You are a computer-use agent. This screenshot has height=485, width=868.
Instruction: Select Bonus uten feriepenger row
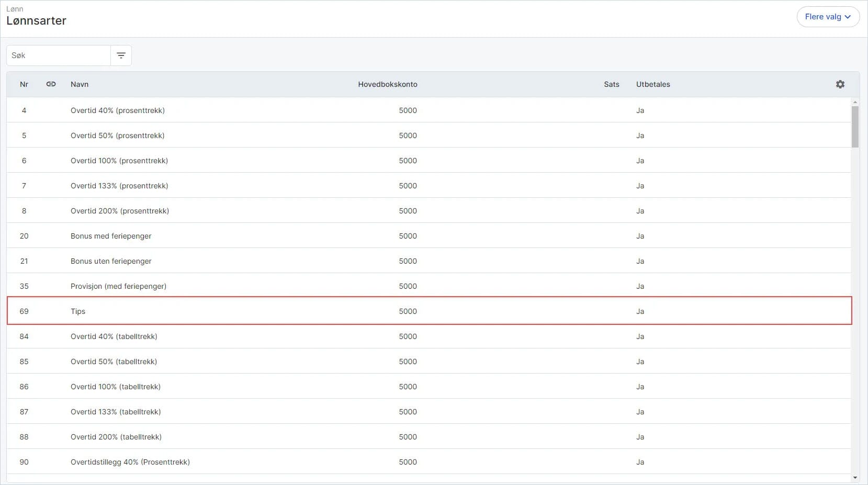[429, 261]
